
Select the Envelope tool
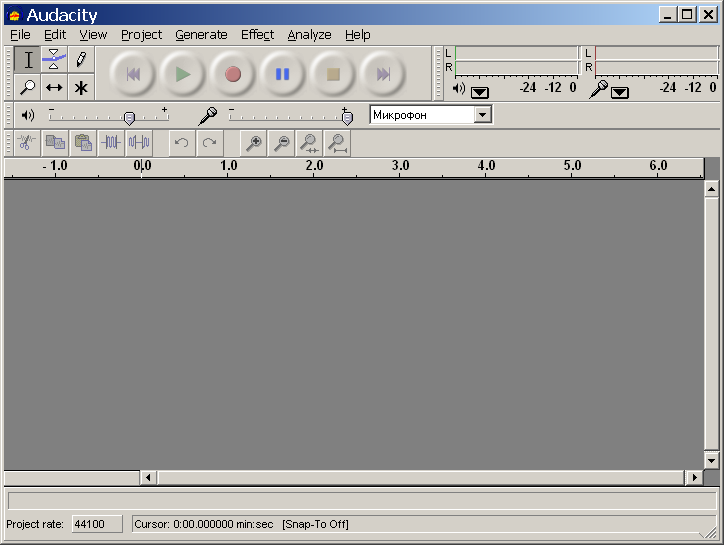coord(54,60)
